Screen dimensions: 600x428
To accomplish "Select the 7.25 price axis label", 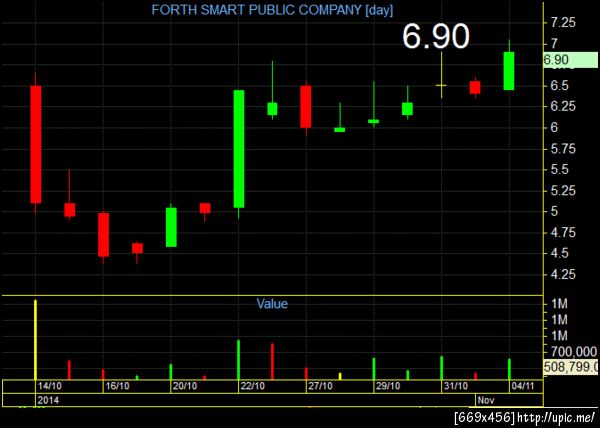I will [x=562, y=23].
